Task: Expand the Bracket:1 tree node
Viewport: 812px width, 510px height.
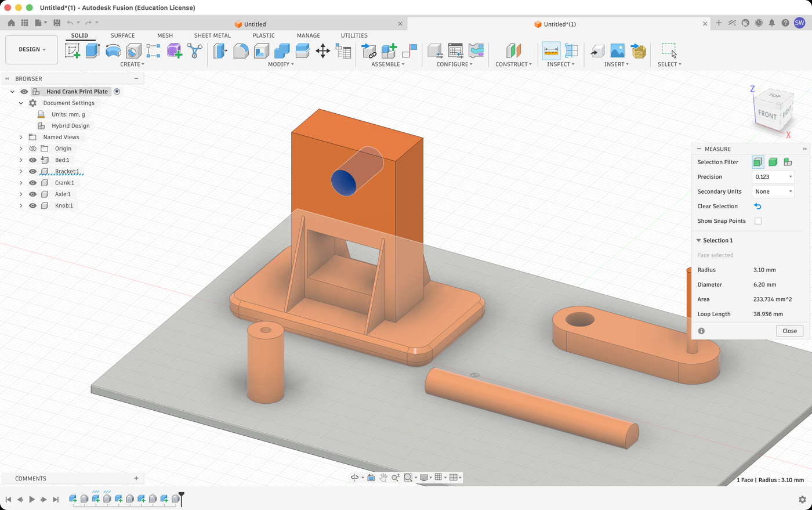Action: [21, 171]
